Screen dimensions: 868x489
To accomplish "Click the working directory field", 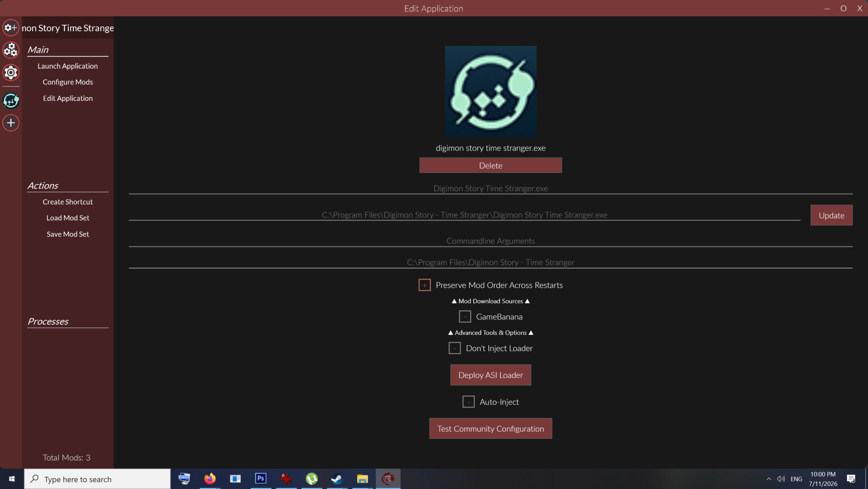I will [491, 262].
